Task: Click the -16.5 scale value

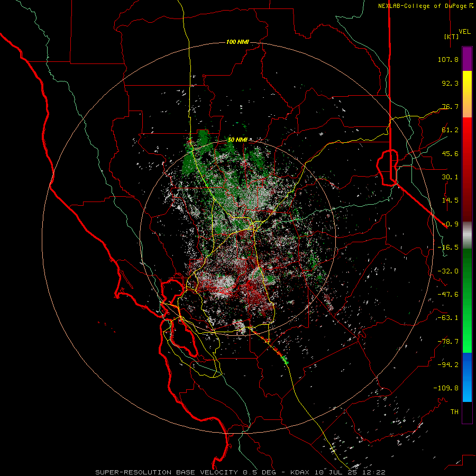Action: 448,248
